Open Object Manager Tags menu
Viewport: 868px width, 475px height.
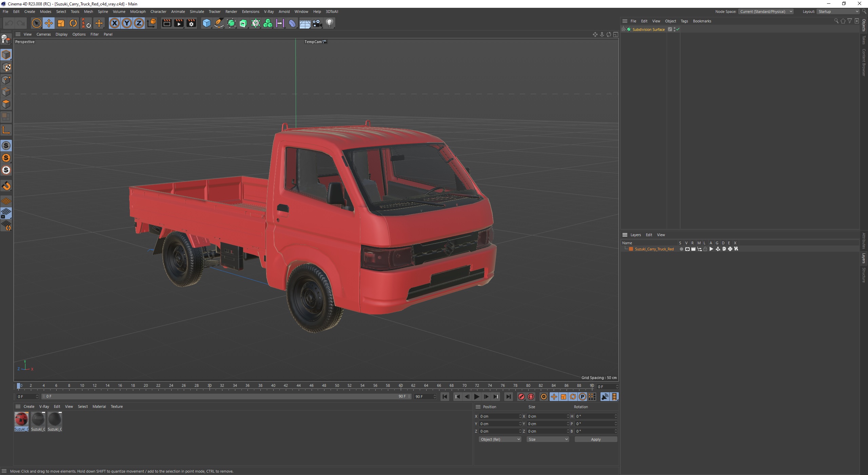coord(684,21)
